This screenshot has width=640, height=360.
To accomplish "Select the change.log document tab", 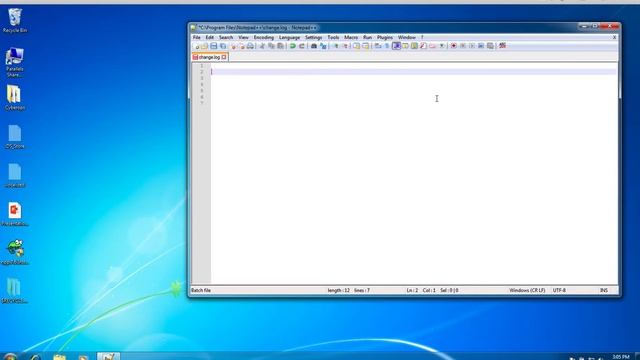I will [x=209, y=57].
